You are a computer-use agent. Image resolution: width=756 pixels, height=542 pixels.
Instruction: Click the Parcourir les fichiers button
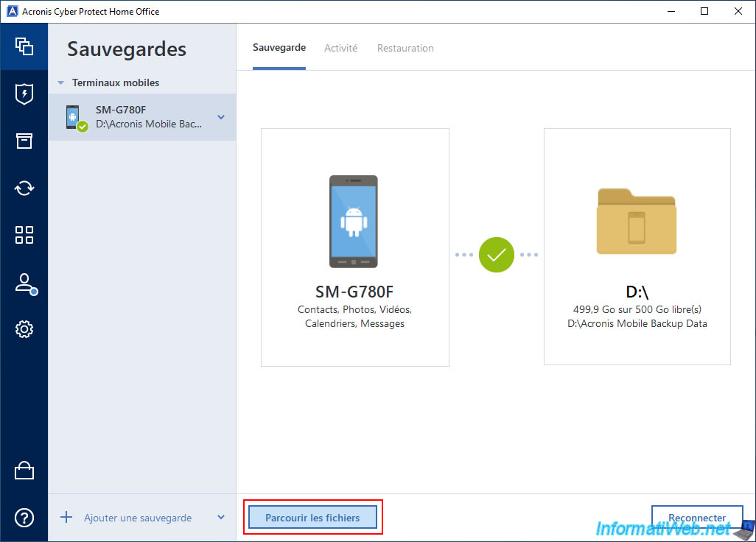tap(312, 518)
